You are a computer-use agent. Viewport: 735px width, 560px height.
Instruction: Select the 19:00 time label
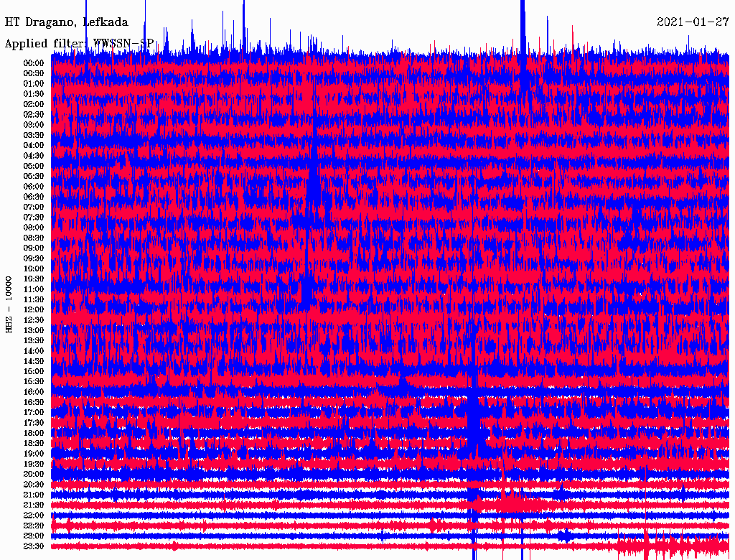34,454
